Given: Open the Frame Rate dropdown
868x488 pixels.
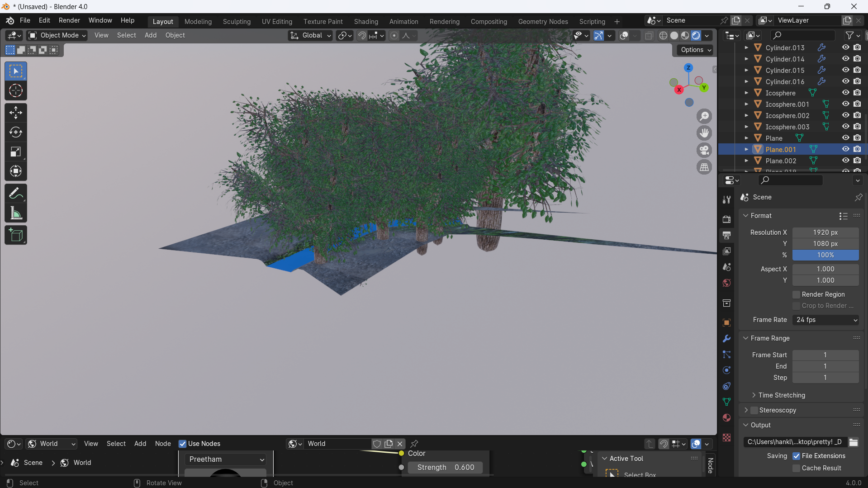Looking at the screenshot, I should tap(825, 320).
